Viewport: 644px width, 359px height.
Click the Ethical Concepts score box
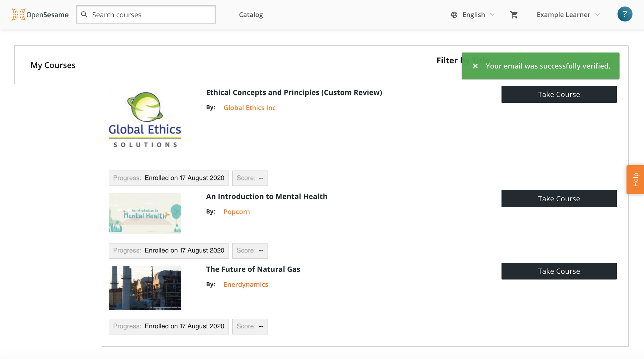[x=250, y=178]
